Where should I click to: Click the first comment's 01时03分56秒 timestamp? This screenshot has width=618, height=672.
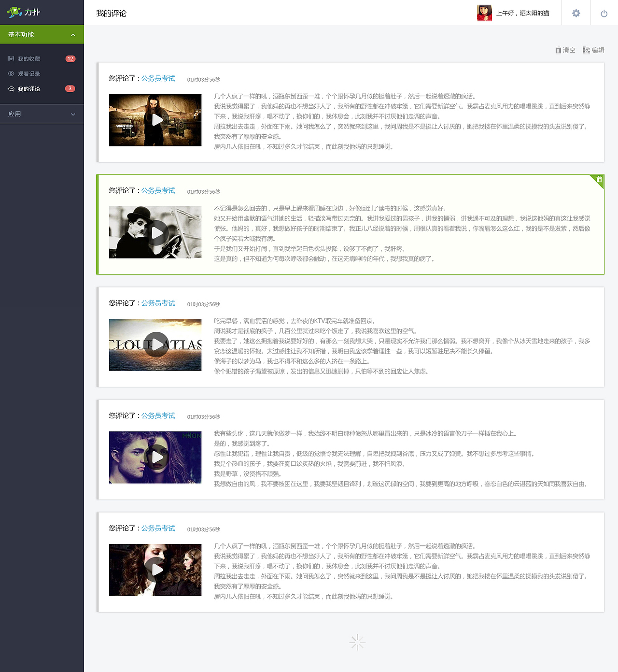click(x=204, y=79)
